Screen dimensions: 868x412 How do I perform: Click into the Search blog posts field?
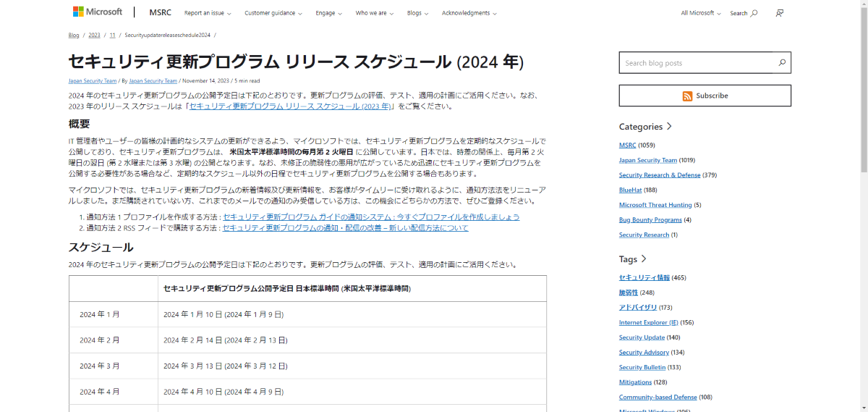click(696, 63)
